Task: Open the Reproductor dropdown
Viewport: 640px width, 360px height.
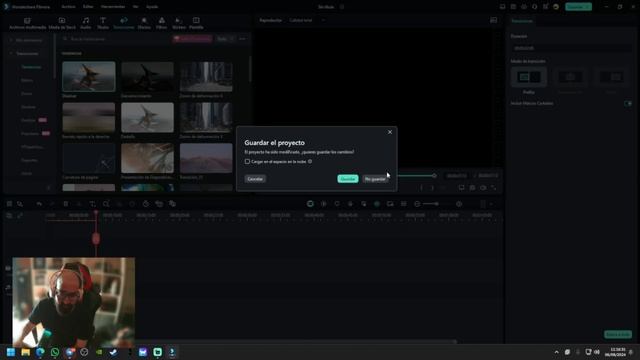Action: 270,20
